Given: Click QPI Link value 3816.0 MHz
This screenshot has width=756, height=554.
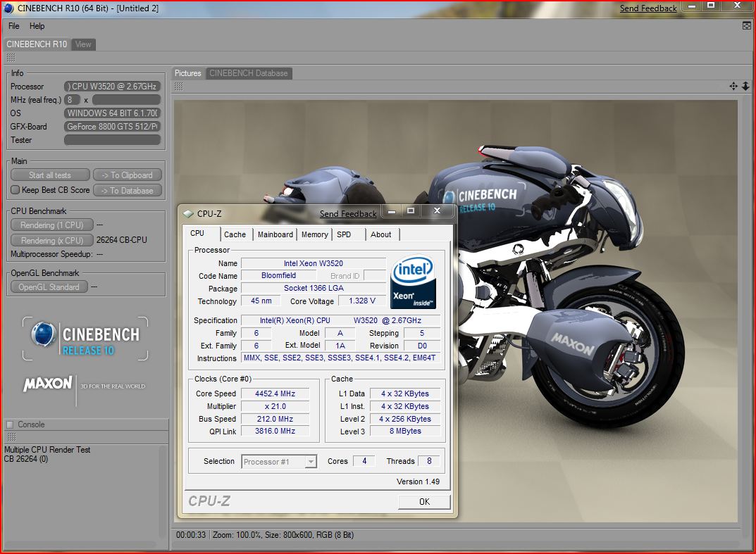Looking at the screenshot, I should [275, 431].
